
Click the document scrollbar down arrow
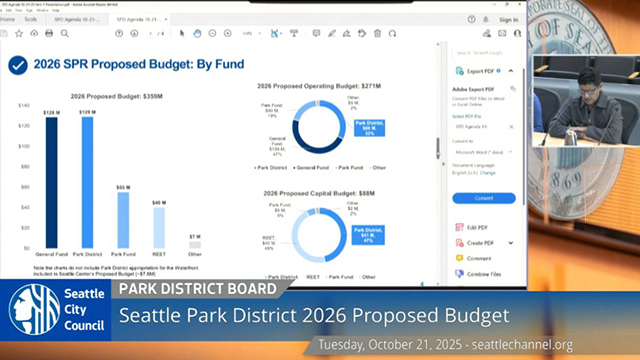point(438,283)
